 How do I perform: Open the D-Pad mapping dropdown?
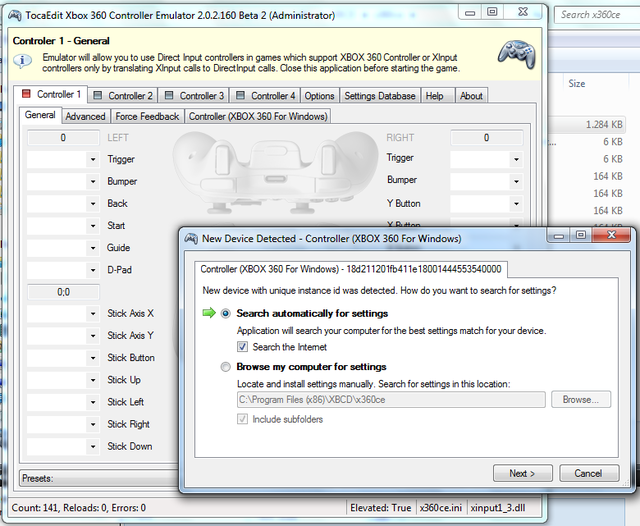pos(93,270)
